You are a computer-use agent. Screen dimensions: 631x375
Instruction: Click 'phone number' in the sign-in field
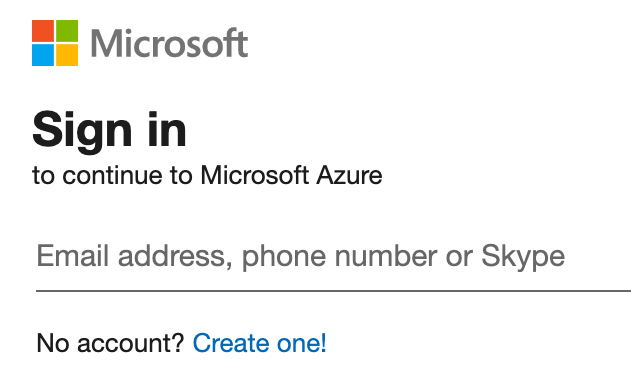click(339, 258)
